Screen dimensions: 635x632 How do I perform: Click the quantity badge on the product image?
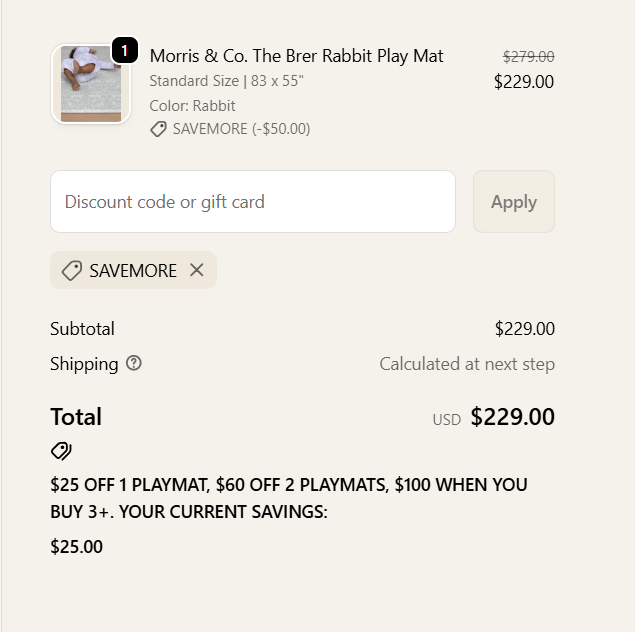[124, 50]
